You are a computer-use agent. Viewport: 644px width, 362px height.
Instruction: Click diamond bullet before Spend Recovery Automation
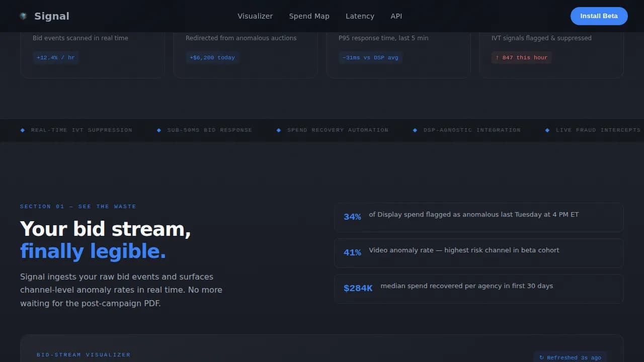pyautogui.click(x=279, y=130)
